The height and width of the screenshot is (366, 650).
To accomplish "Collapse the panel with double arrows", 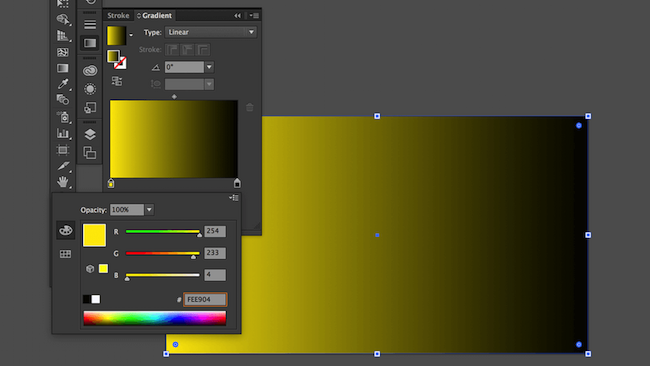I will (x=238, y=16).
